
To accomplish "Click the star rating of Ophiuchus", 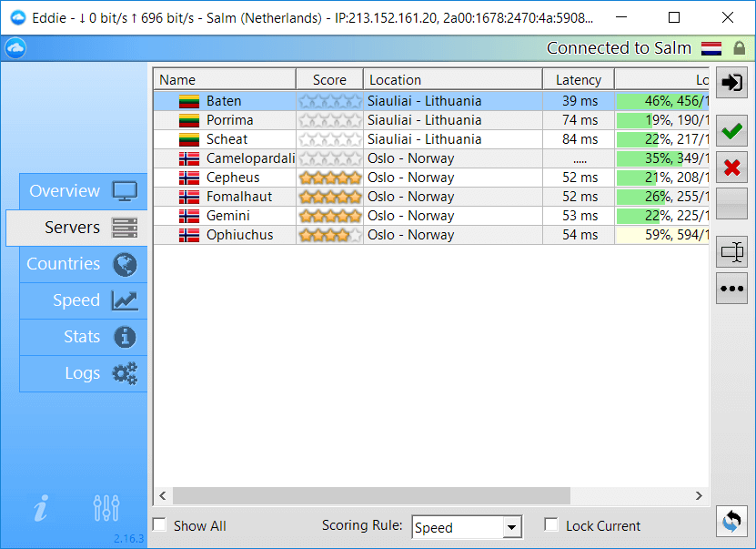I will coord(330,235).
